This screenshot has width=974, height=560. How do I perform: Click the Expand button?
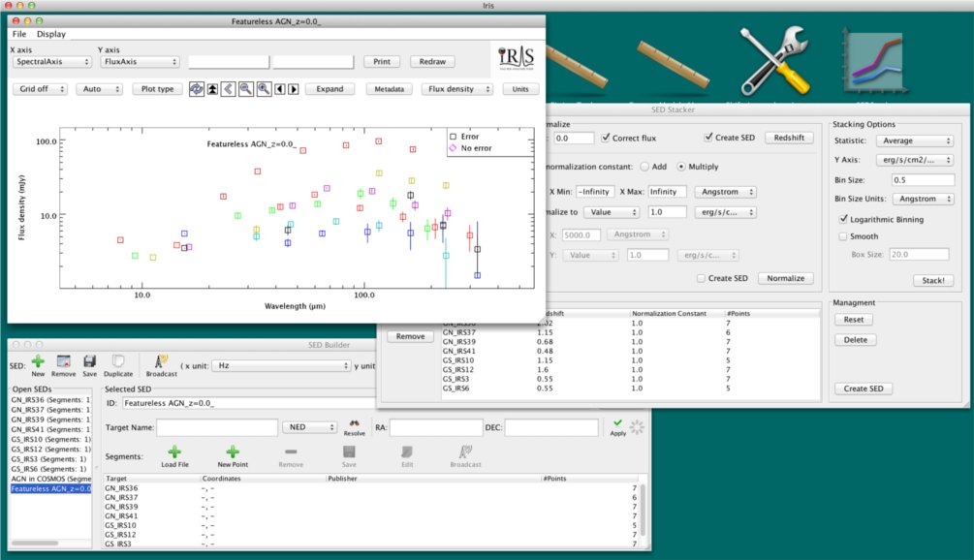pos(330,89)
